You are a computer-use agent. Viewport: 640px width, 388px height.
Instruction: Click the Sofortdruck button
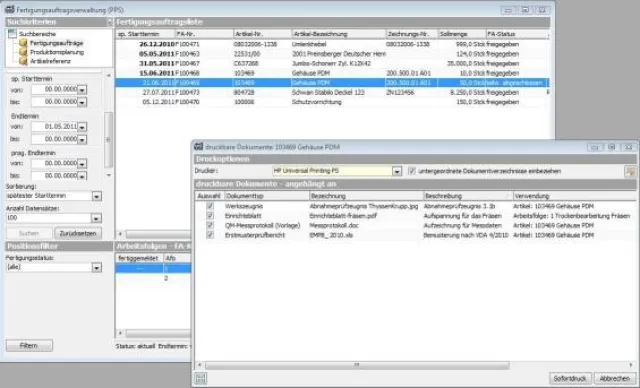(570, 379)
